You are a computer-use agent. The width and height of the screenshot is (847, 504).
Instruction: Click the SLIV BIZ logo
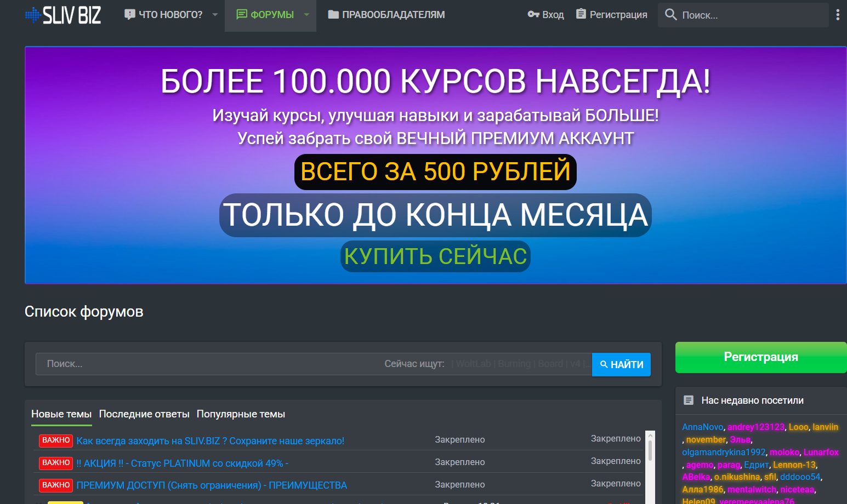point(63,15)
